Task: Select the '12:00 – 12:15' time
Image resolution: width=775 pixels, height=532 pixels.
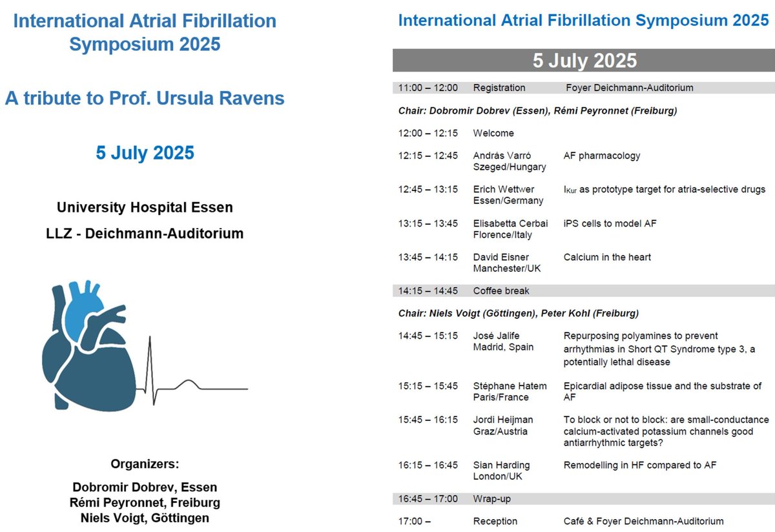Action: pyautogui.click(x=428, y=133)
